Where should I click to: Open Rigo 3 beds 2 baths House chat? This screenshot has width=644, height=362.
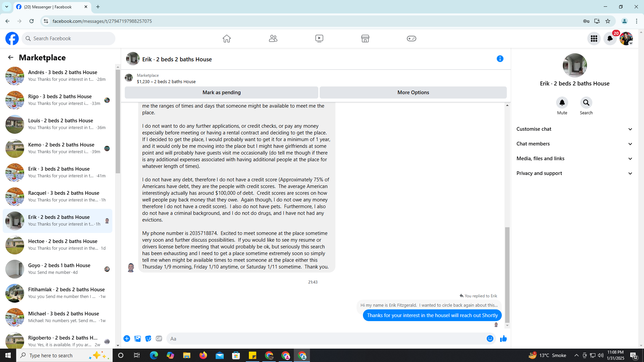click(57, 100)
